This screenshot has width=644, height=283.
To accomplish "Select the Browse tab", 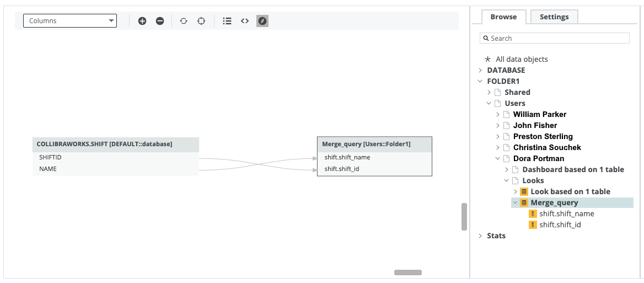I will [503, 17].
